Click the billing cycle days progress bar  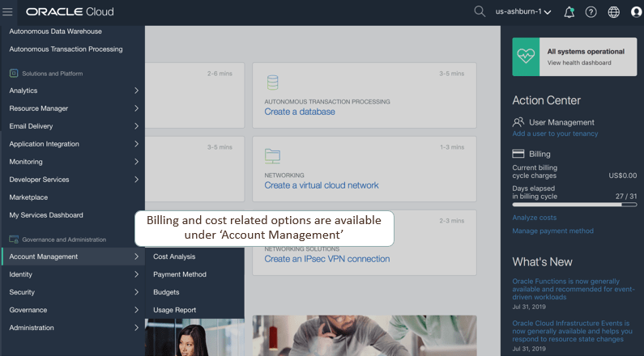point(574,204)
